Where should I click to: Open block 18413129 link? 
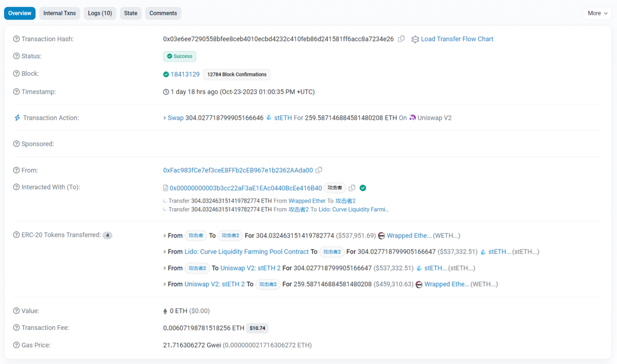click(185, 74)
